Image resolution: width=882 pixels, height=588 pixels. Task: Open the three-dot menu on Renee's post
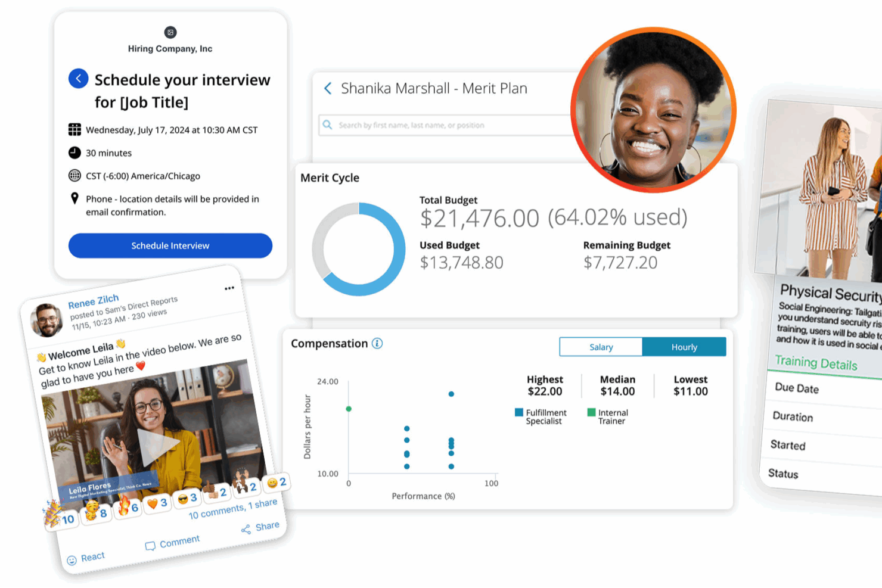(229, 288)
